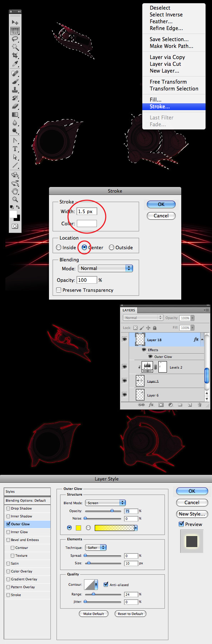Image resolution: width=212 pixels, height=644 pixels.
Task: Hide the Levels 2 layer
Action: pyautogui.click(x=124, y=367)
